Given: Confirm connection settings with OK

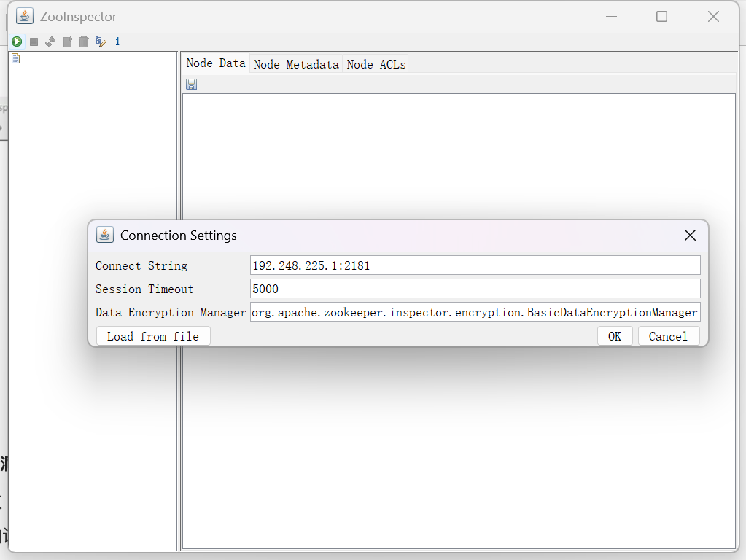Looking at the screenshot, I should [x=615, y=336].
